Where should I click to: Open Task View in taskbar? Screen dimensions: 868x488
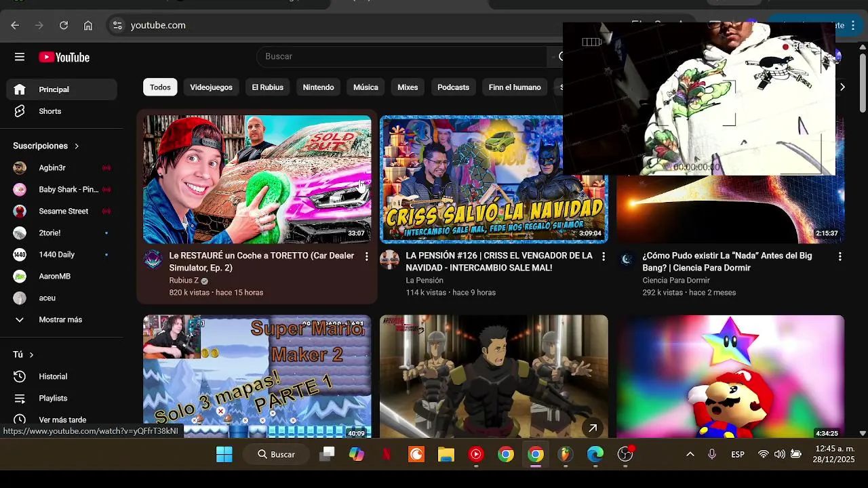click(x=327, y=455)
